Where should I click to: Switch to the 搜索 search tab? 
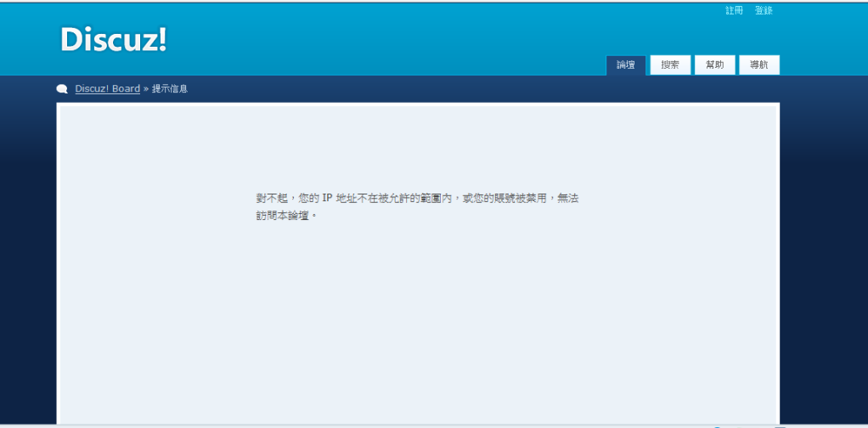(x=670, y=65)
